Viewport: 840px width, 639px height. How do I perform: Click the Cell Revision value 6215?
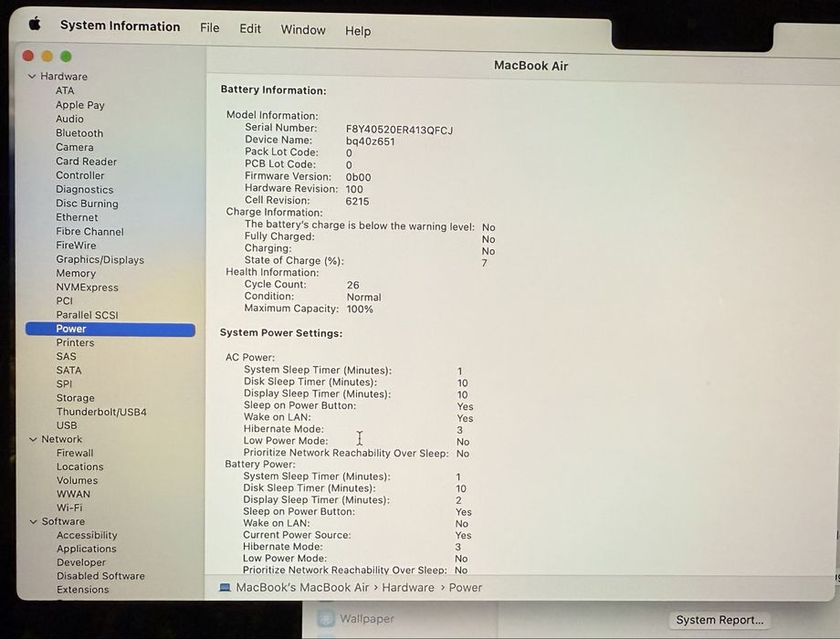pyautogui.click(x=357, y=202)
